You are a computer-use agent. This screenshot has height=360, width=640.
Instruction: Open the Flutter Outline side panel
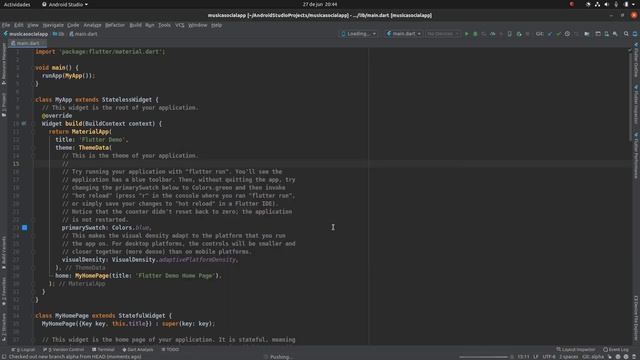pos(636,60)
